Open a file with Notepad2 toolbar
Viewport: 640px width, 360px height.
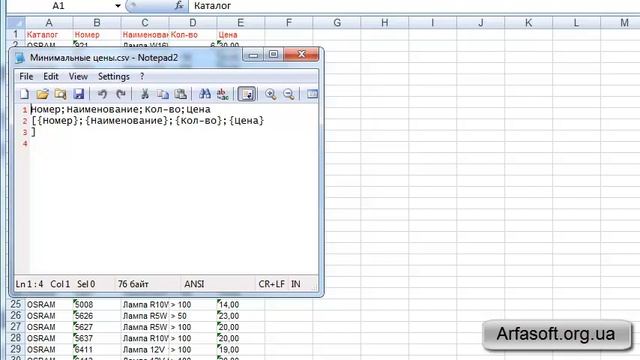point(42,94)
